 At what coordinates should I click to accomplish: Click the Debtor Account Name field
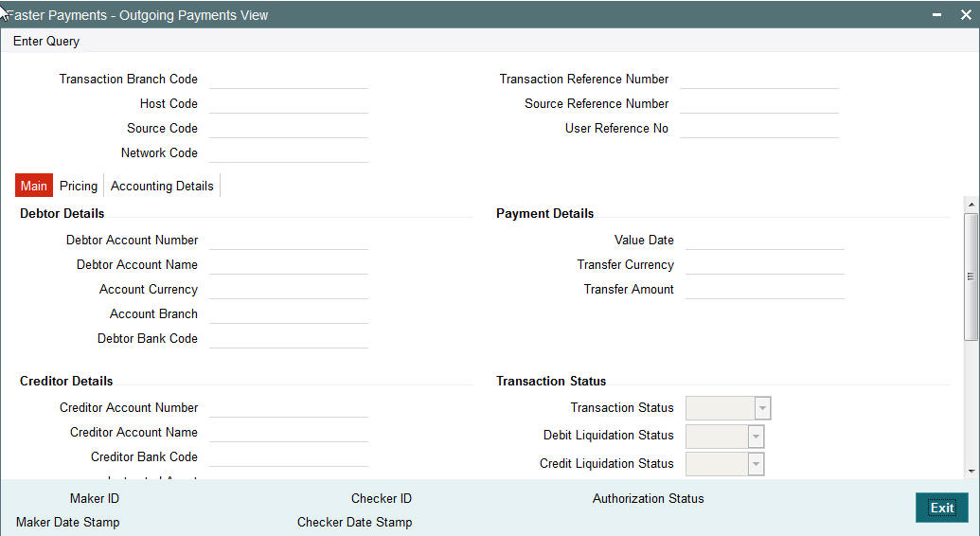pyautogui.click(x=289, y=264)
